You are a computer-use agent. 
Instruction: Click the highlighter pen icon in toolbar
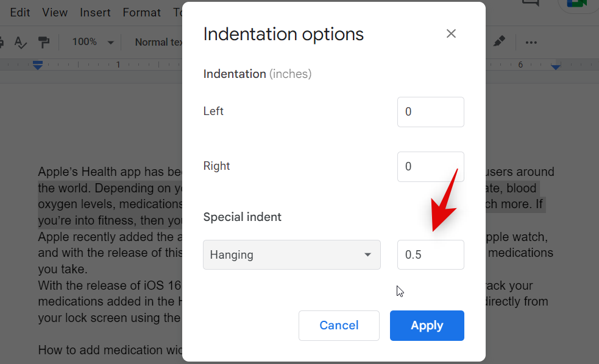[499, 41]
